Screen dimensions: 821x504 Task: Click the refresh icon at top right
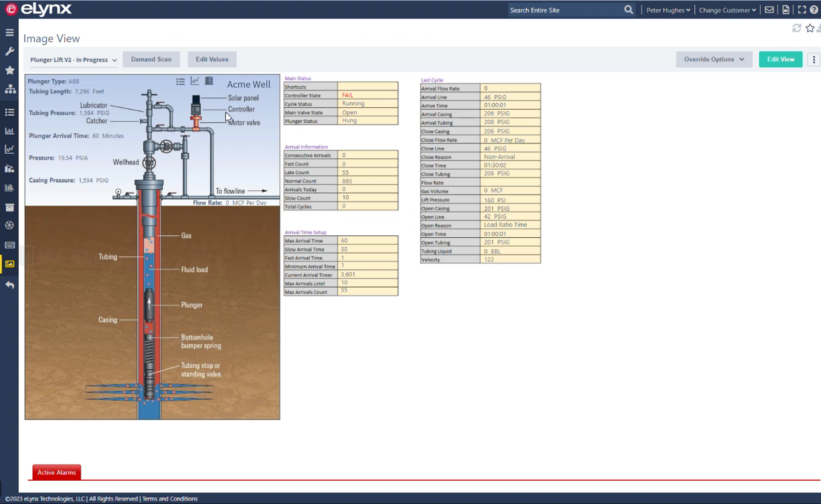point(796,28)
